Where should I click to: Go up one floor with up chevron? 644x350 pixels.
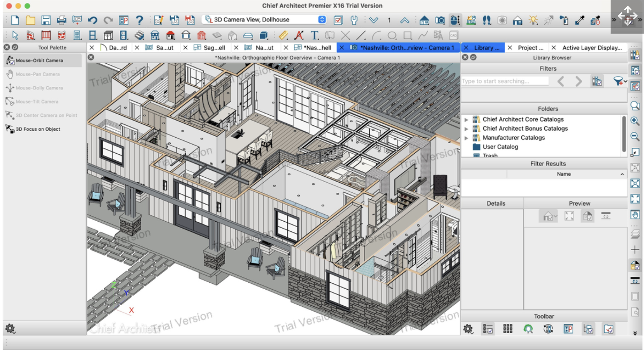point(405,20)
